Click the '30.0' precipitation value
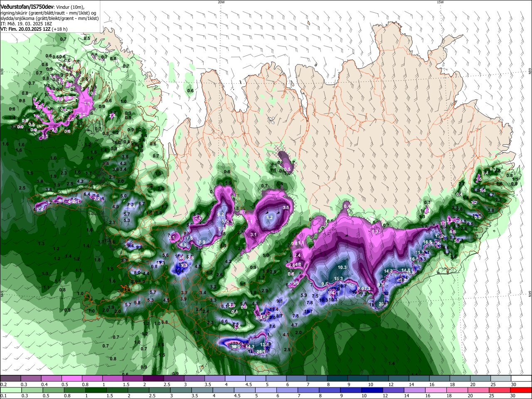The width and height of the screenshot is (532, 399). click(236, 347)
